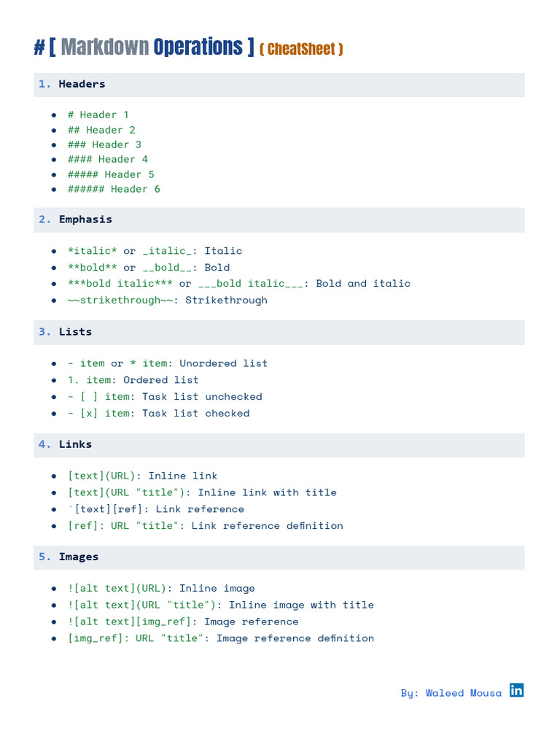Select the ordered list syntax line
Screen dimensions: 560x747
[133, 379]
